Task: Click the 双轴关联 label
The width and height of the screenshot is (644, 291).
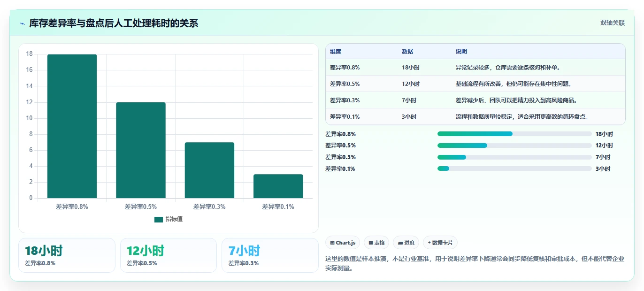Action: (613, 23)
